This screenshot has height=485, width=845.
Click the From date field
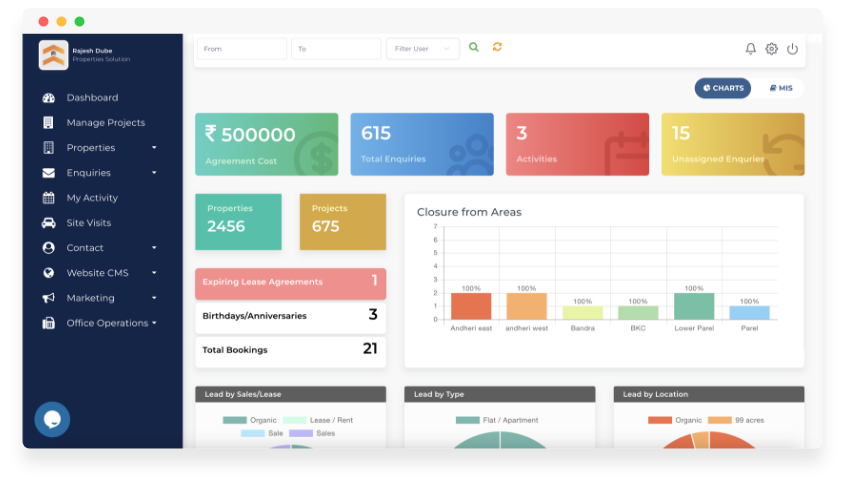click(x=241, y=48)
